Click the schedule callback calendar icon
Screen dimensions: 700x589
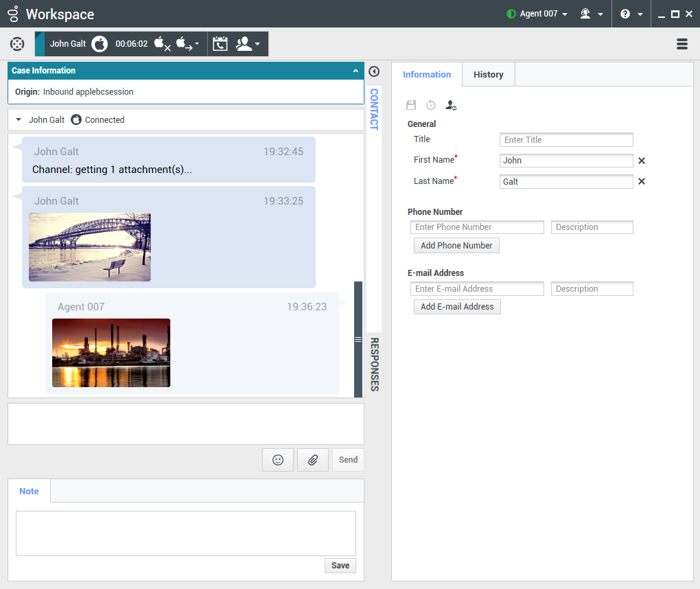point(220,44)
